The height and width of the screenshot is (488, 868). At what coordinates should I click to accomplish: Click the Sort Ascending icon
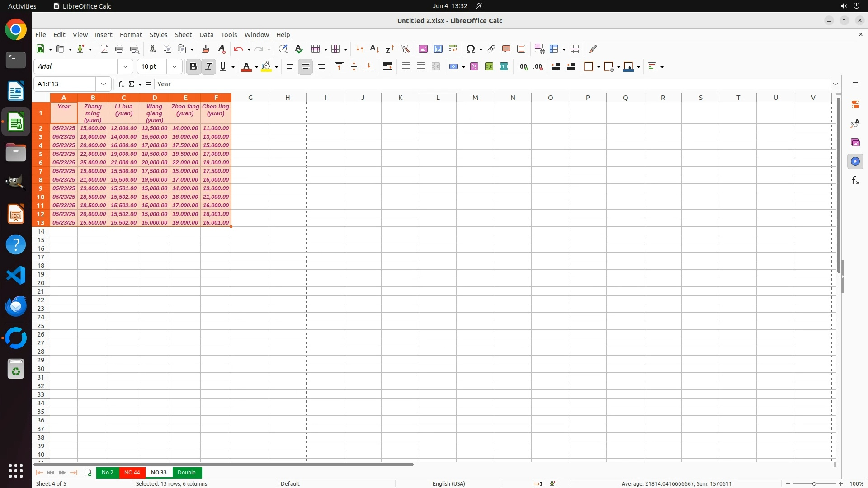374,49
